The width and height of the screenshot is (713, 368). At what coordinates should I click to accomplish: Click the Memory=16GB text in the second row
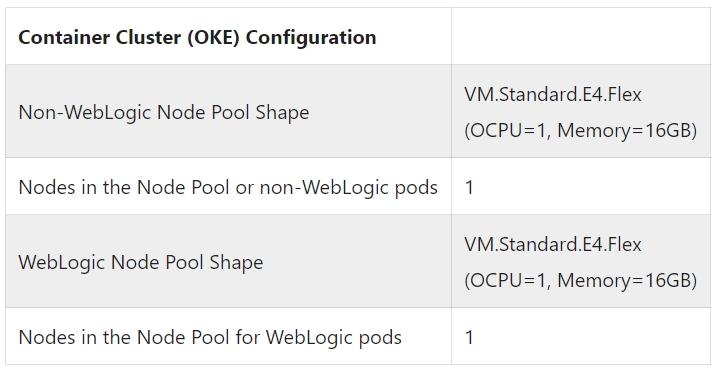pos(627,131)
